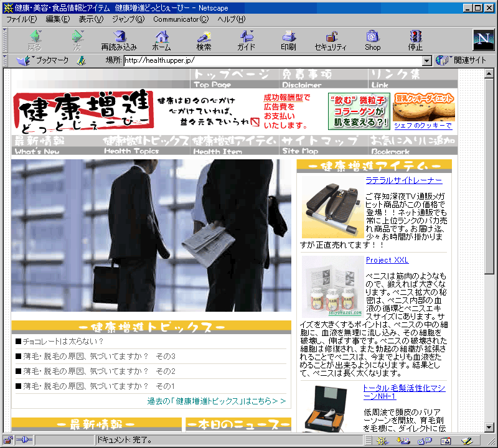Image resolution: width=498 pixels, height=448 pixels.
Task: Click the hair machine NH-1 product image
Action: click(x=331, y=408)
